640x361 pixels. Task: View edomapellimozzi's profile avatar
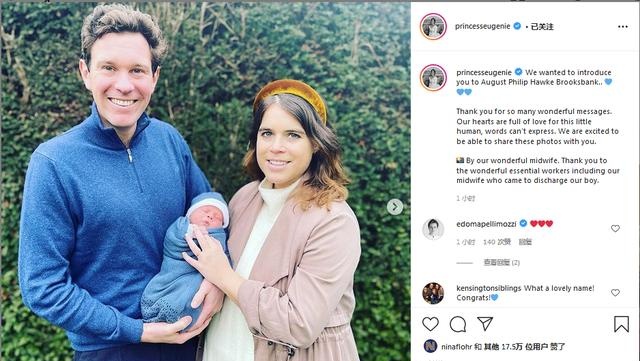tap(433, 229)
